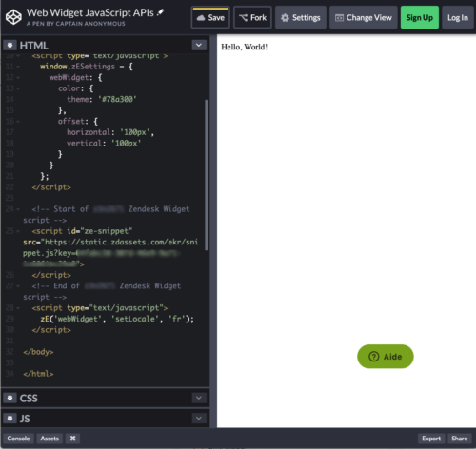The image size is (476, 449).
Task: Click the closing </body> tag line
Action: pyautogui.click(x=38, y=352)
